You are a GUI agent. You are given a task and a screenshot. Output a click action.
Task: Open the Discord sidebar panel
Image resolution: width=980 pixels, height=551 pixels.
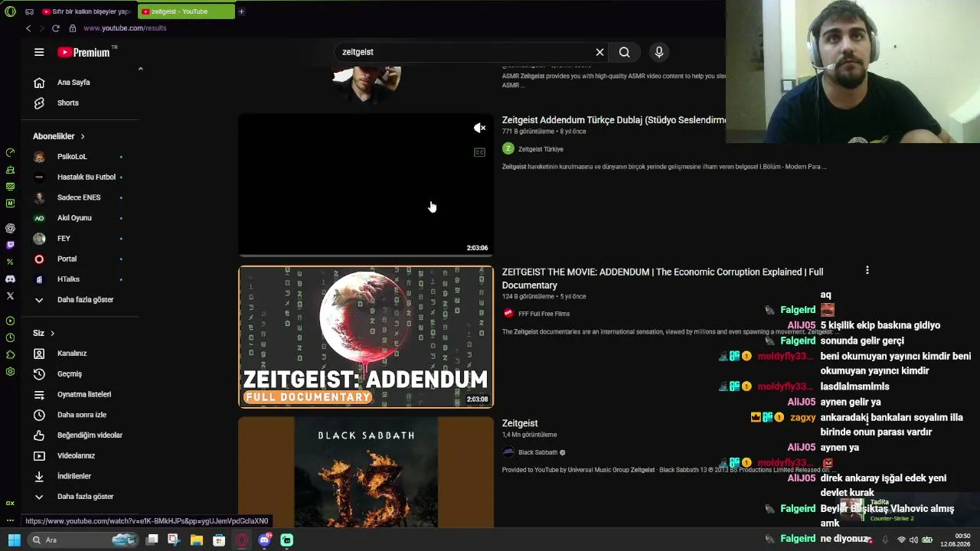[10, 279]
